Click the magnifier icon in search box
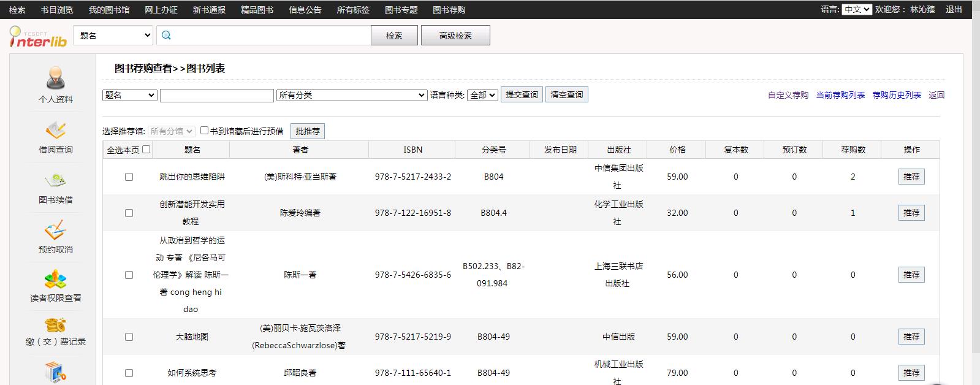 click(x=166, y=36)
